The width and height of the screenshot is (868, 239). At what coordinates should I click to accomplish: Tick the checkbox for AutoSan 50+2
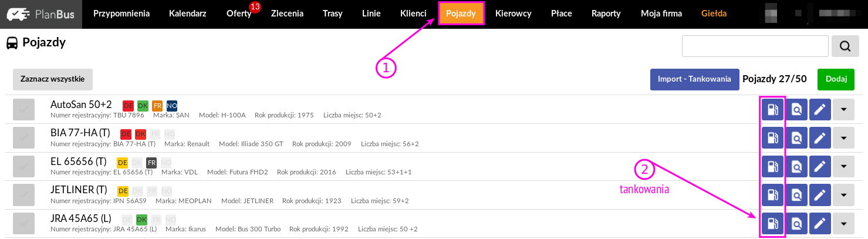point(23,110)
